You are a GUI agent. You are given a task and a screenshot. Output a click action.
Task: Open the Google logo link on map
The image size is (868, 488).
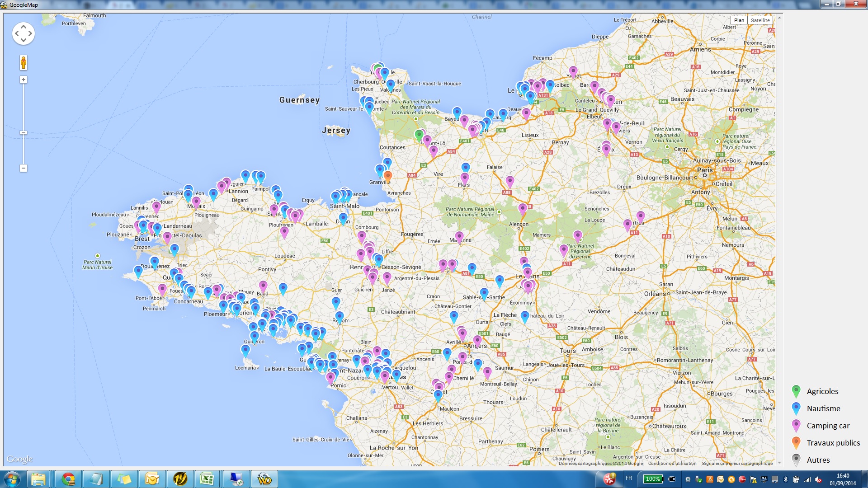[x=19, y=459]
